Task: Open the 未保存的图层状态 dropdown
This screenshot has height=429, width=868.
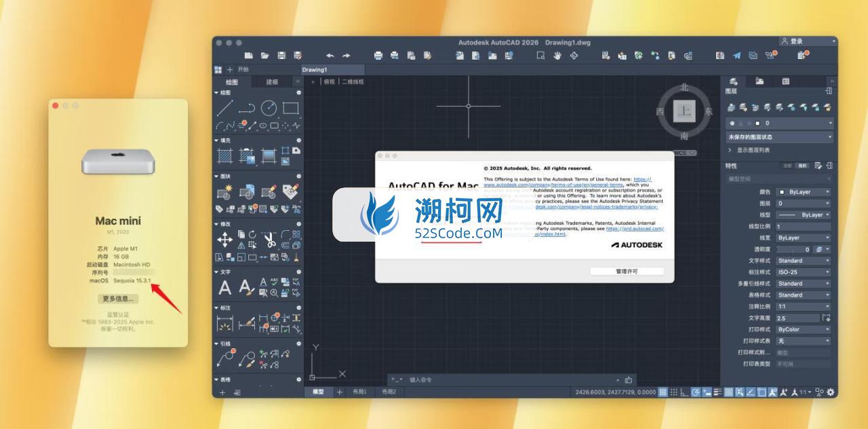Action: click(x=780, y=137)
